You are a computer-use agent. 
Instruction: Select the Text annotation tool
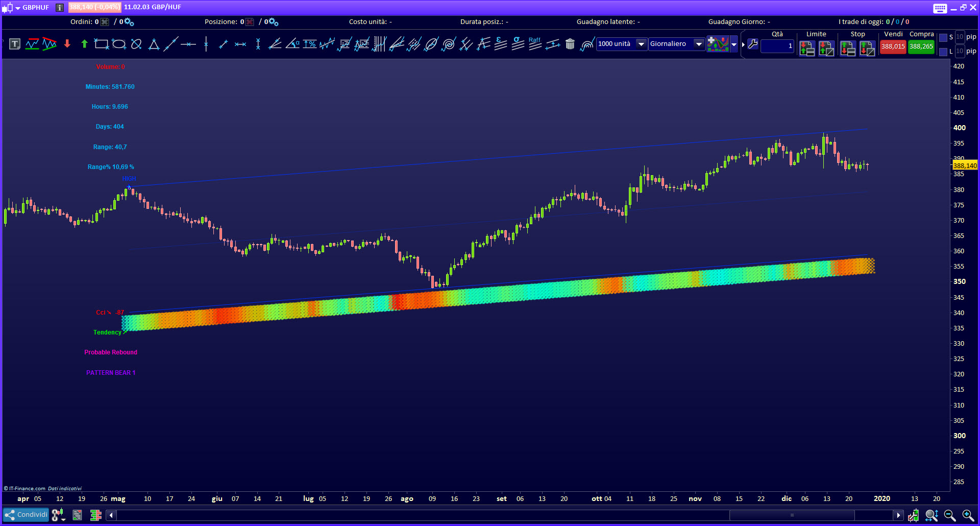tap(15, 44)
